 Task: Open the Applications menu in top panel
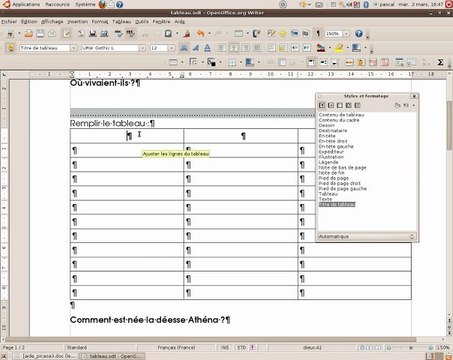(26, 4)
